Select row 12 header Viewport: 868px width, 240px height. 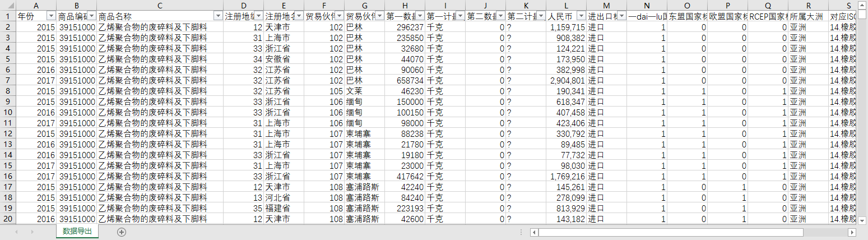click(8, 133)
